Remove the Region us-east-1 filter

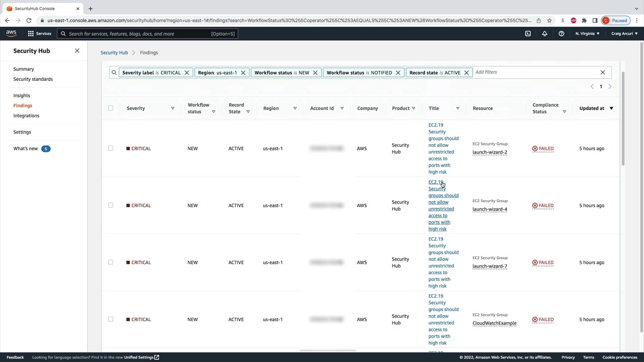click(243, 72)
